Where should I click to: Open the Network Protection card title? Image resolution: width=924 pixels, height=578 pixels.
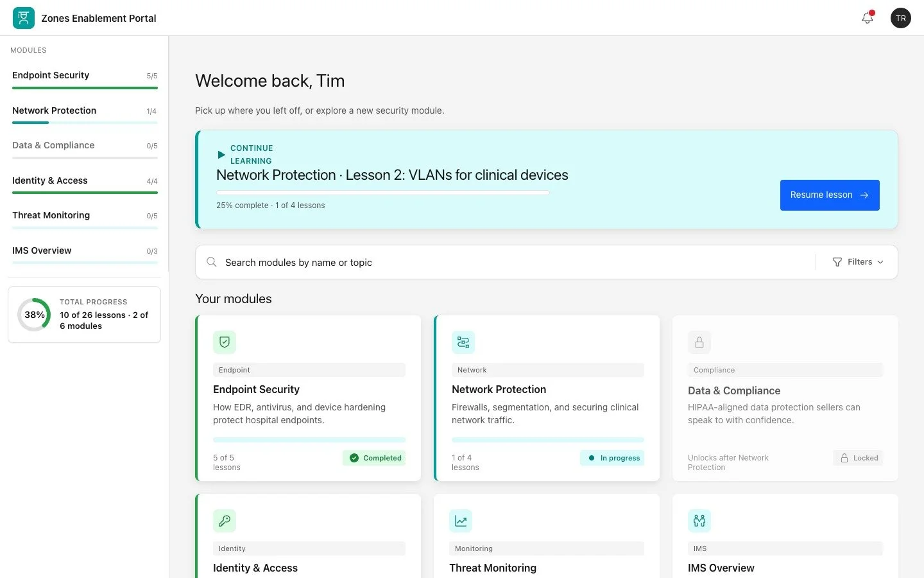coord(499,389)
